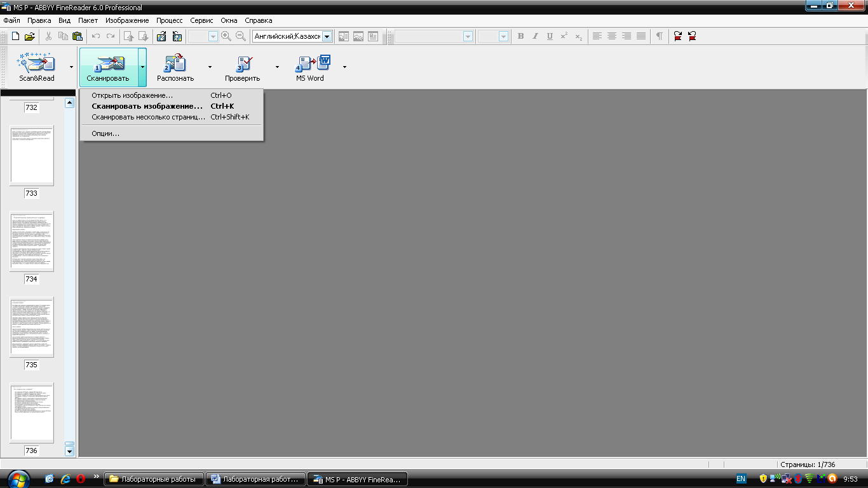Screen dimensions: 868x488
Task: Toggle the text-and-image window view icon
Action: pyautogui.click(x=344, y=36)
